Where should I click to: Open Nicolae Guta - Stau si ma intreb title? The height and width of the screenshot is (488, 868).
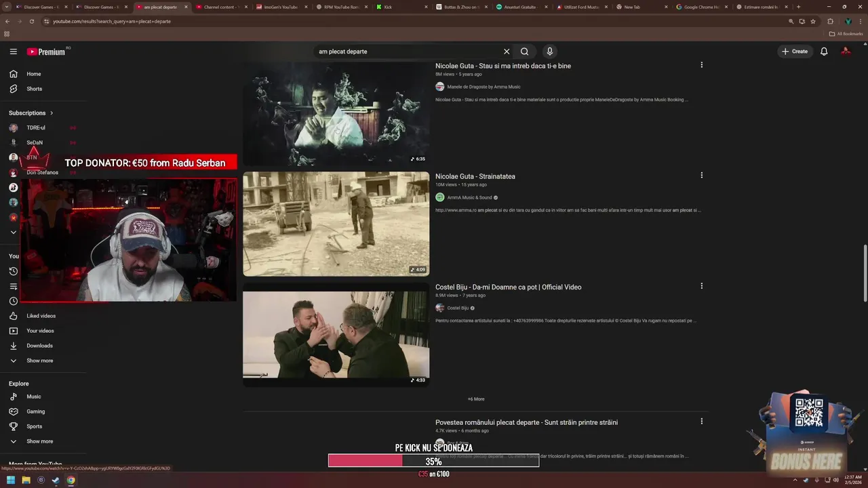pos(503,66)
